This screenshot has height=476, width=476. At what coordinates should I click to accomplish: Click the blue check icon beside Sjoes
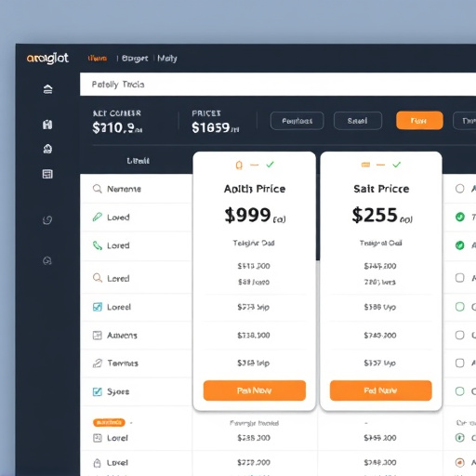pos(98,391)
